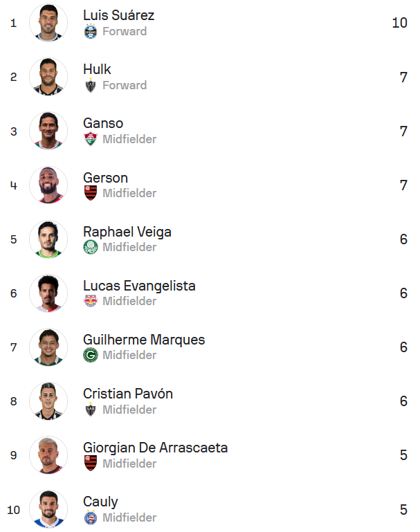420x532 pixels.
Task: Open the avatar photo in Gerson's row
Action: pyautogui.click(x=48, y=185)
